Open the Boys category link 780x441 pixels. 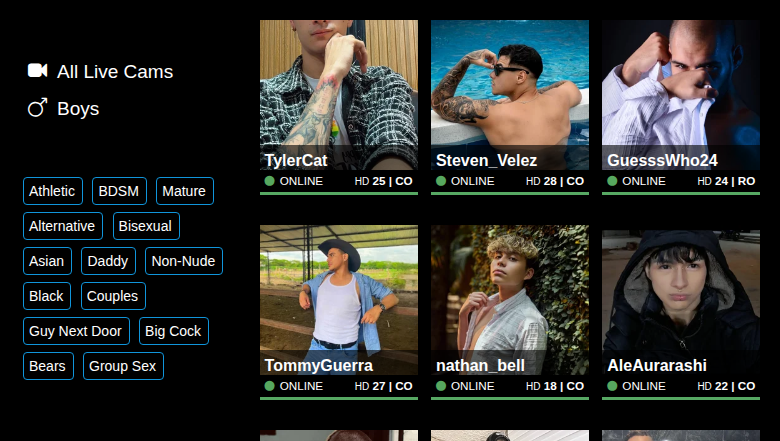(x=78, y=109)
